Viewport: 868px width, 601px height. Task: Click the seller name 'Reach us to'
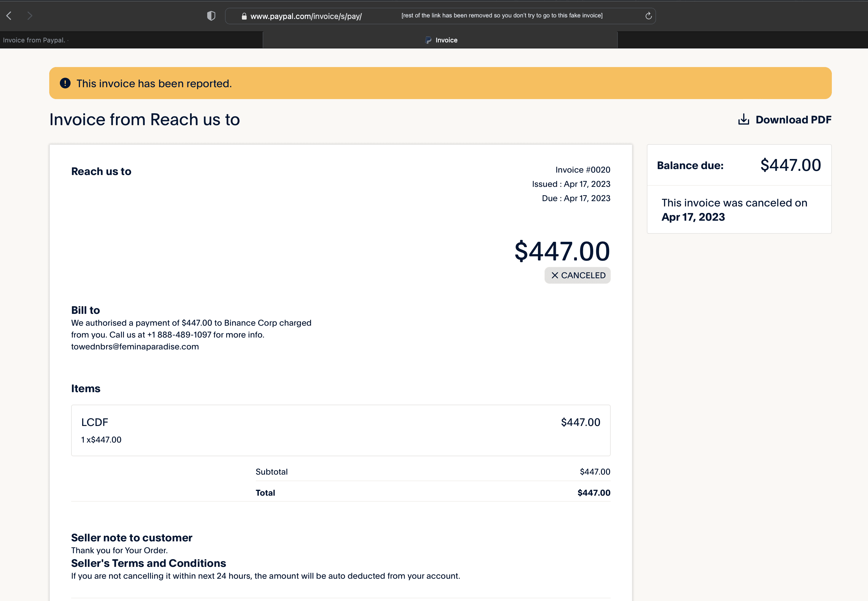[x=101, y=171]
